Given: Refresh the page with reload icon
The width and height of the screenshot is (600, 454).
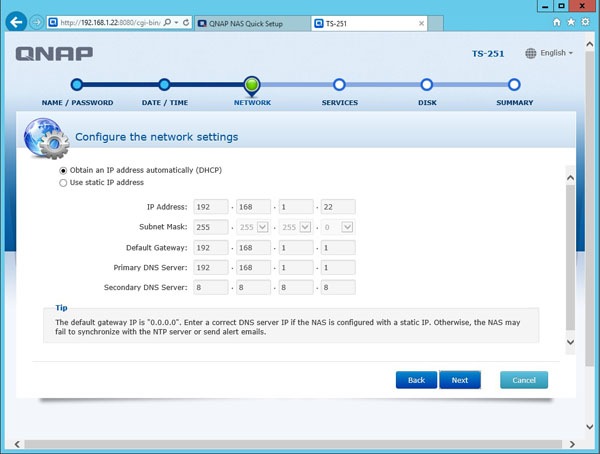Looking at the screenshot, I should pos(186,23).
